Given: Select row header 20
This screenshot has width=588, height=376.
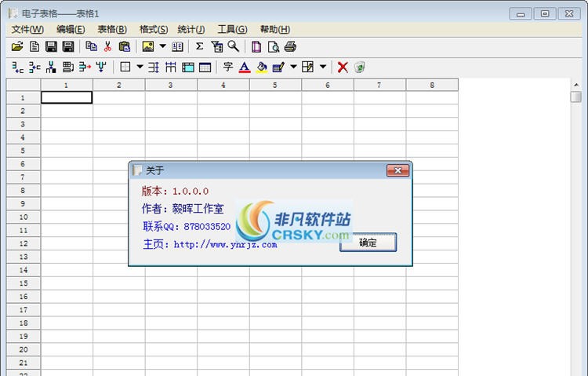Looking at the screenshot, I should coord(24,350).
